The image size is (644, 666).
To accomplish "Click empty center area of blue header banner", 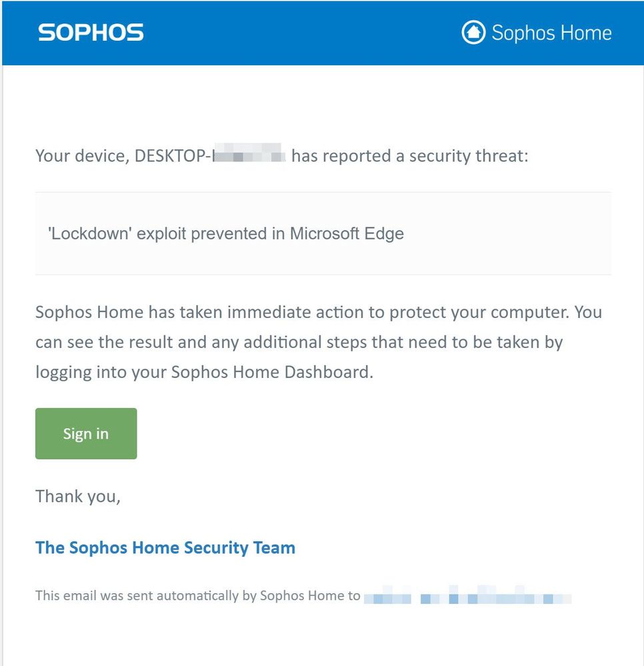I will point(301,33).
